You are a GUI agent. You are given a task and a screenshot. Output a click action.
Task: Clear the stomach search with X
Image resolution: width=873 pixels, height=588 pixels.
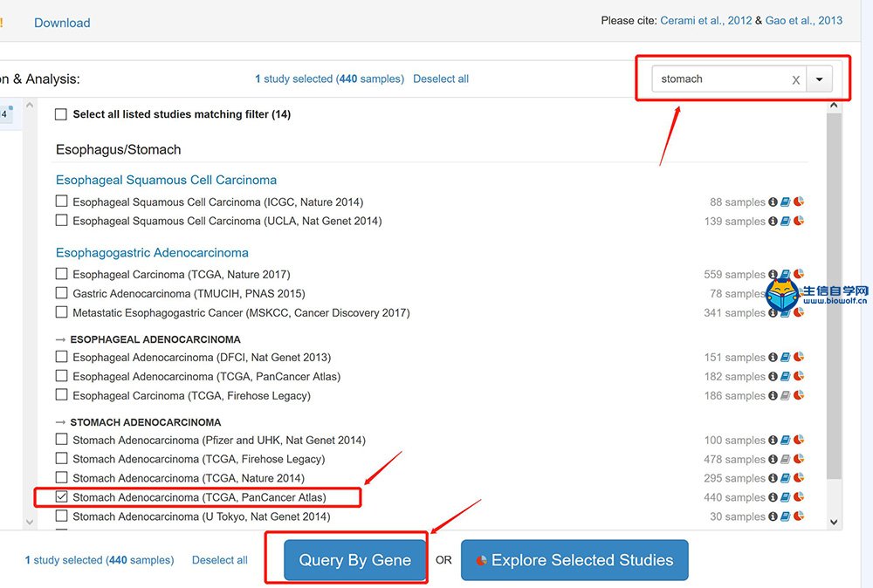(x=796, y=80)
